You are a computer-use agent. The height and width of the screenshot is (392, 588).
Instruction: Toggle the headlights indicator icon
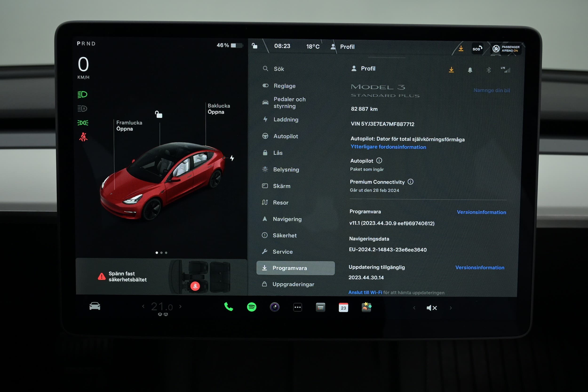point(82,95)
